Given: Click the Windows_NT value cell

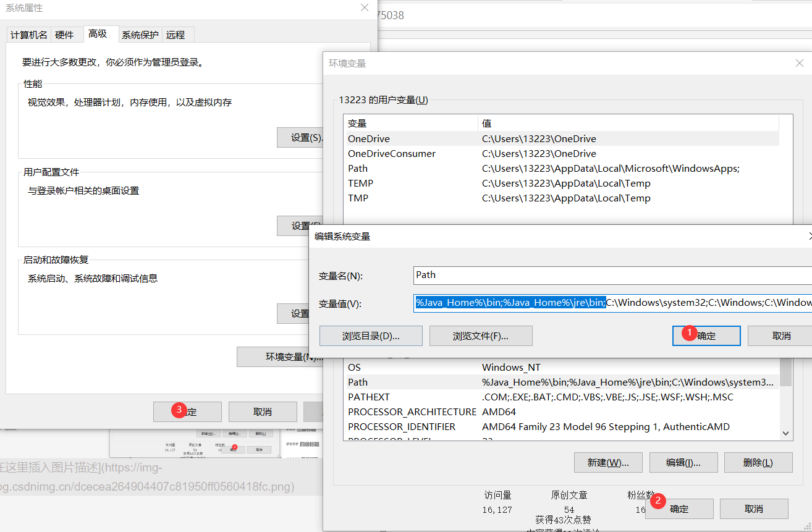Looking at the screenshot, I should 511,367.
